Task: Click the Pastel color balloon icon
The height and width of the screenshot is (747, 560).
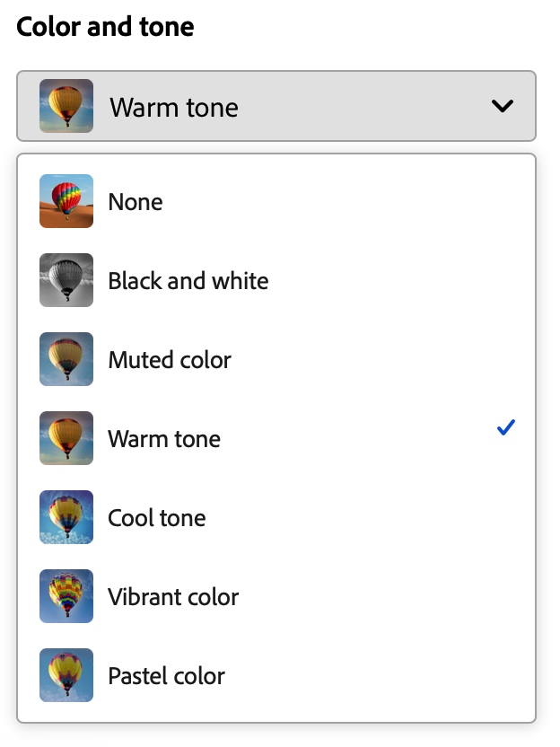Action: [66, 675]
